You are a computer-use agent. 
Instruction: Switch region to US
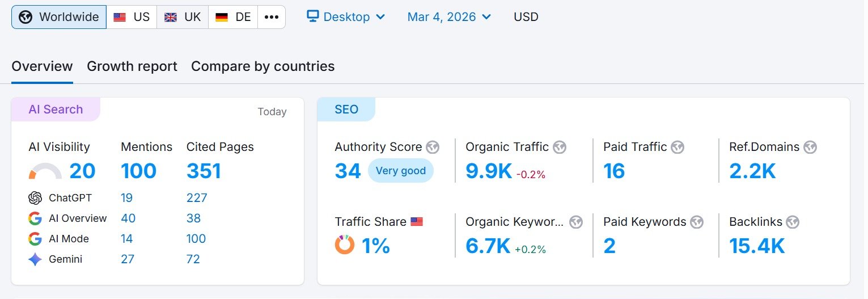[132, 17]
